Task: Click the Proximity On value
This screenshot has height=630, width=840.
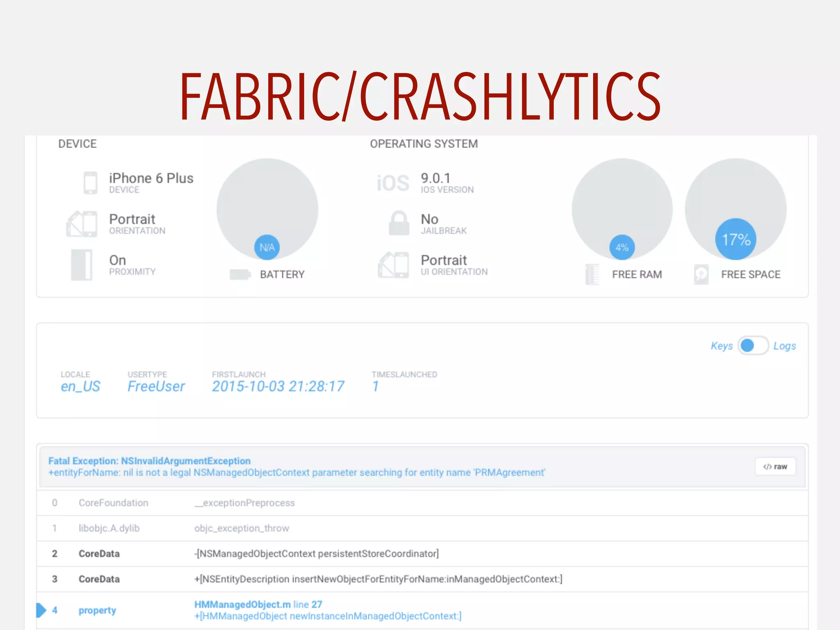Action: (117, 260)
